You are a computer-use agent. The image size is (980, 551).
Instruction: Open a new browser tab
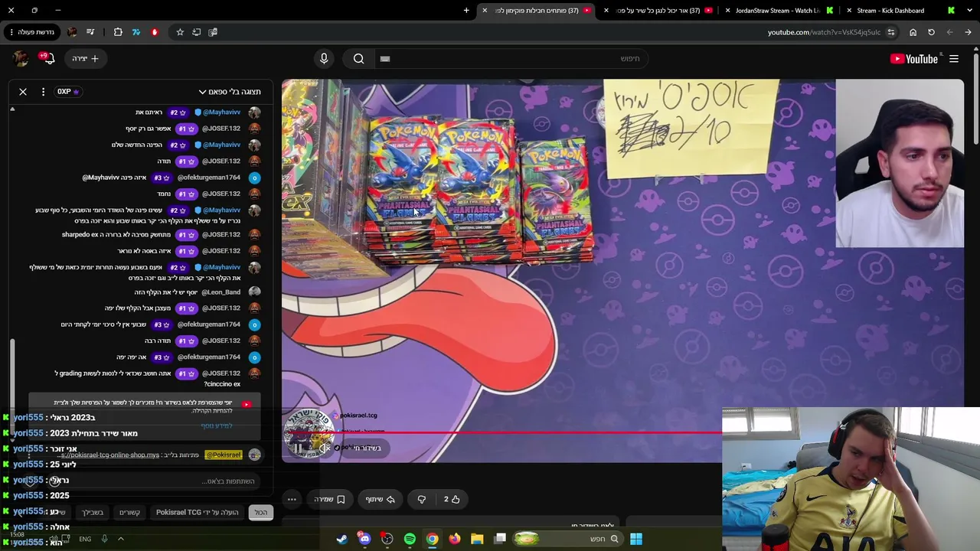(466, 11)
